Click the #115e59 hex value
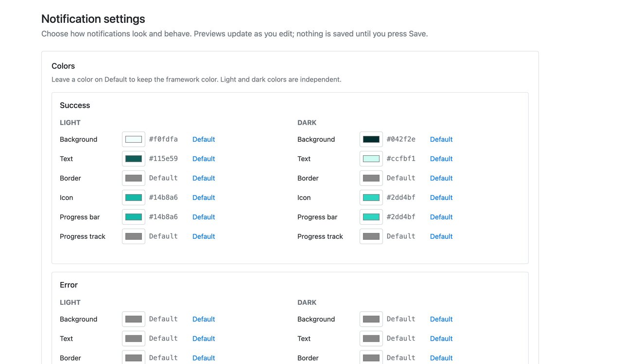The image size is (622, 364). point(163,159)
